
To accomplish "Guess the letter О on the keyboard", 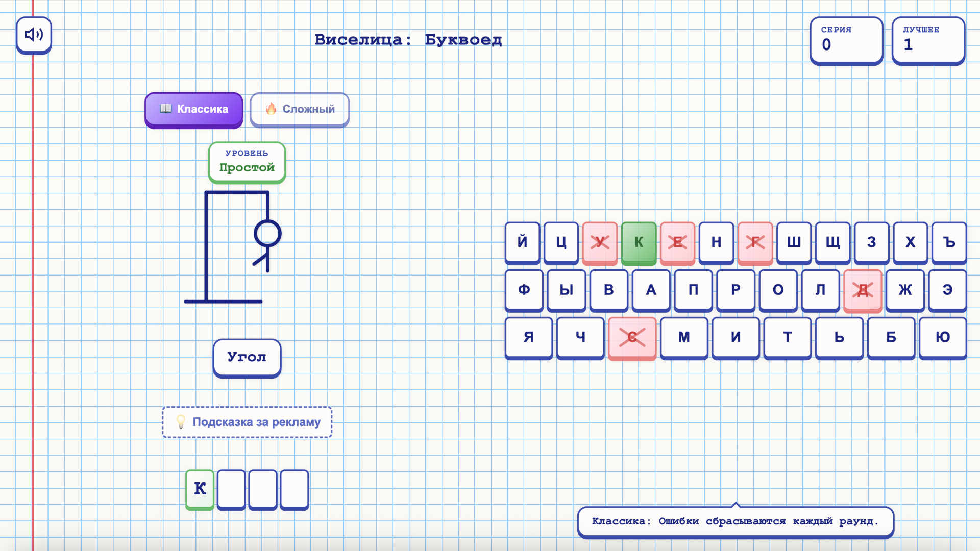I will [x=778, y=290].
